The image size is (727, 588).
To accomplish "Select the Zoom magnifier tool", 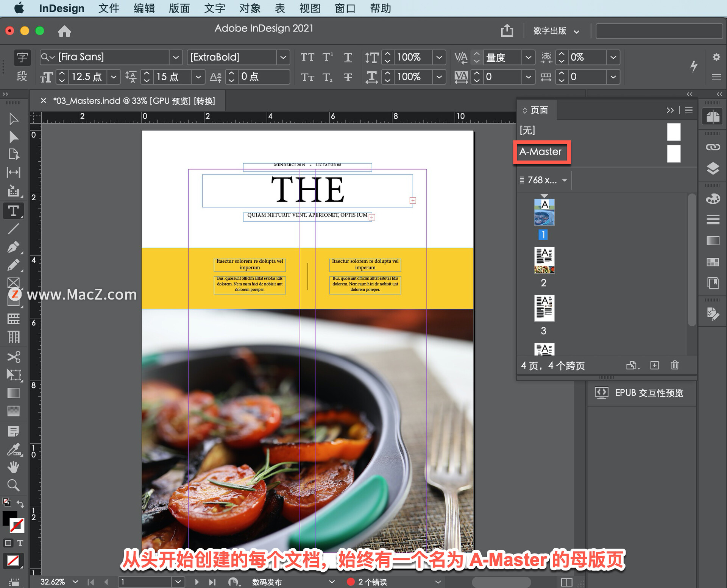I will 14,485.
